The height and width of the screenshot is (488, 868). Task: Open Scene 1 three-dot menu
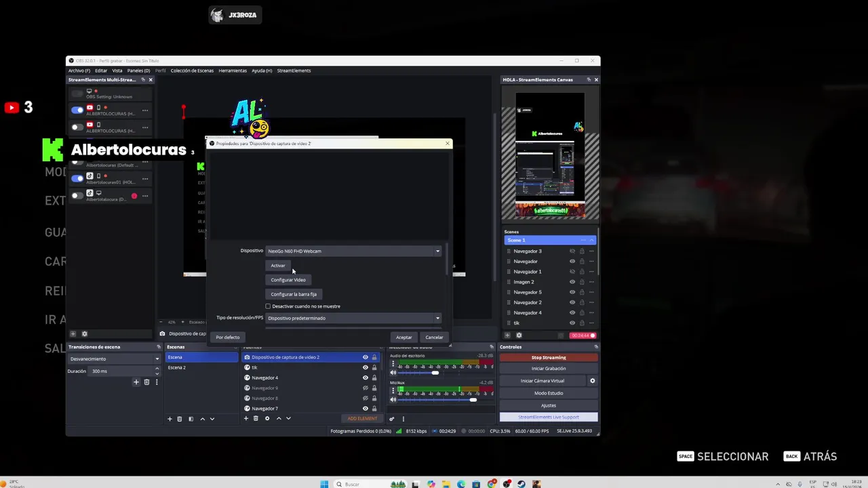click(x=583, y=240)
